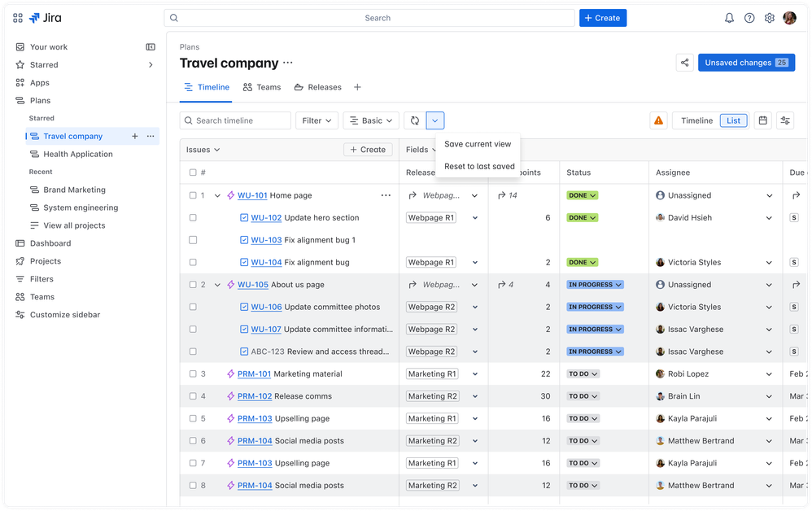Image resolution: width=812 pixels, height=511 pixels.
Task: Switch to the Teams tab
Action: click(261, 87)
